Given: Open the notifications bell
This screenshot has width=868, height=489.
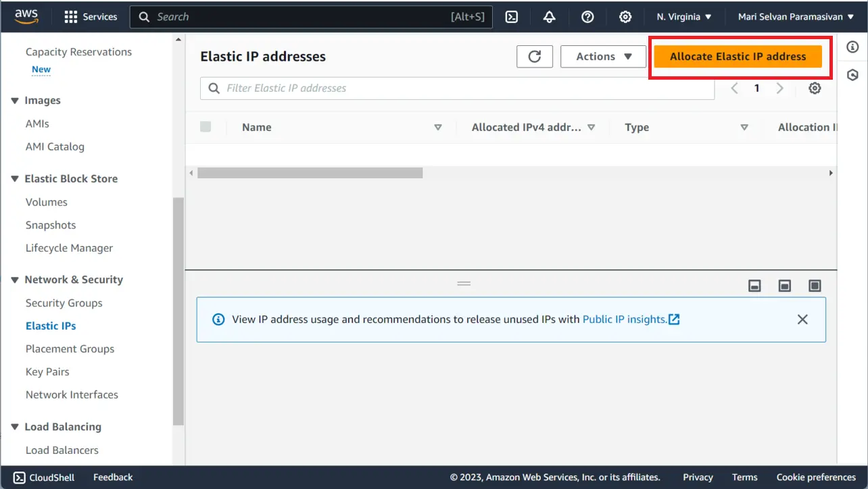Looking at the screenshot, I should (x=550, y=17).
